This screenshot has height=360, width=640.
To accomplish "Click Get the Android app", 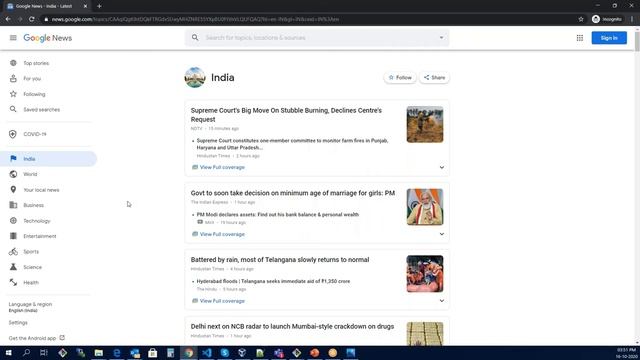I will 37,338.
